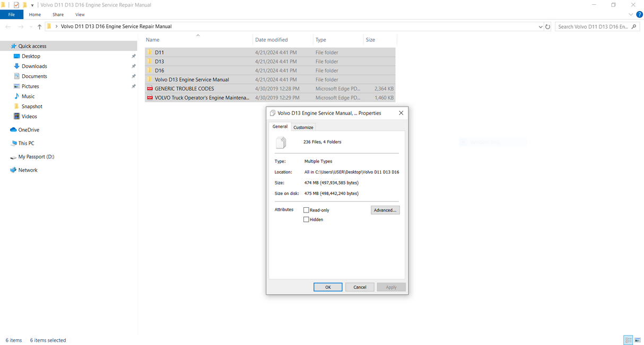Open Customize Quick Access Toolbar dropdown
644x345 pixels.
(32, 5)
